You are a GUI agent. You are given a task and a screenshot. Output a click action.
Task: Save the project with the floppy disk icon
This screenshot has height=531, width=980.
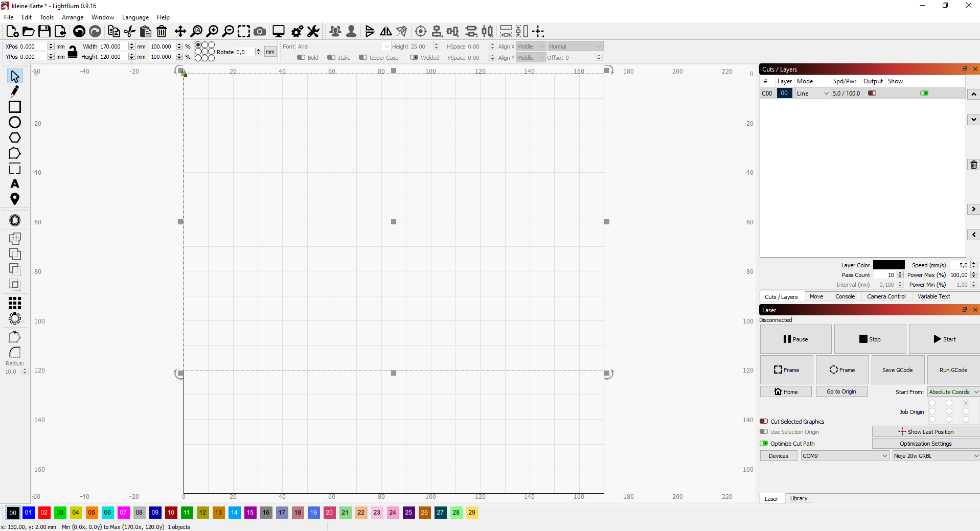(x=44, y=32)
